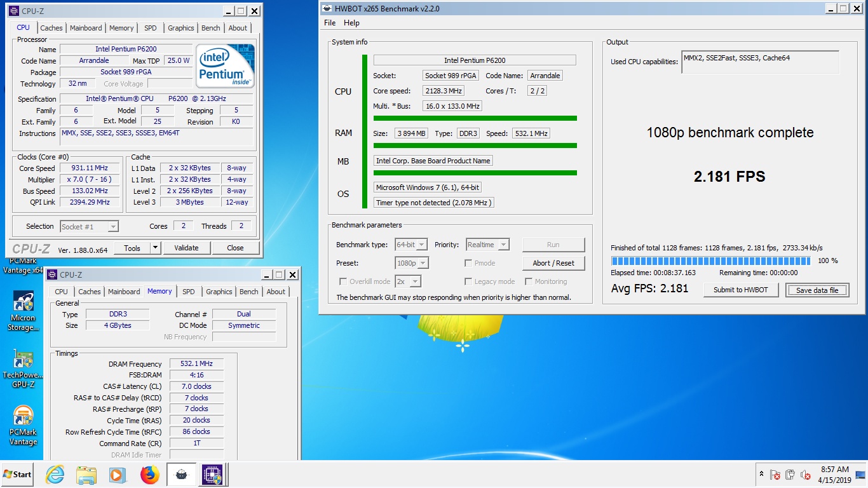Toggle the Legacy mode checkbox
The width and height of the screenshot is (868, 488).
(468, 281)
